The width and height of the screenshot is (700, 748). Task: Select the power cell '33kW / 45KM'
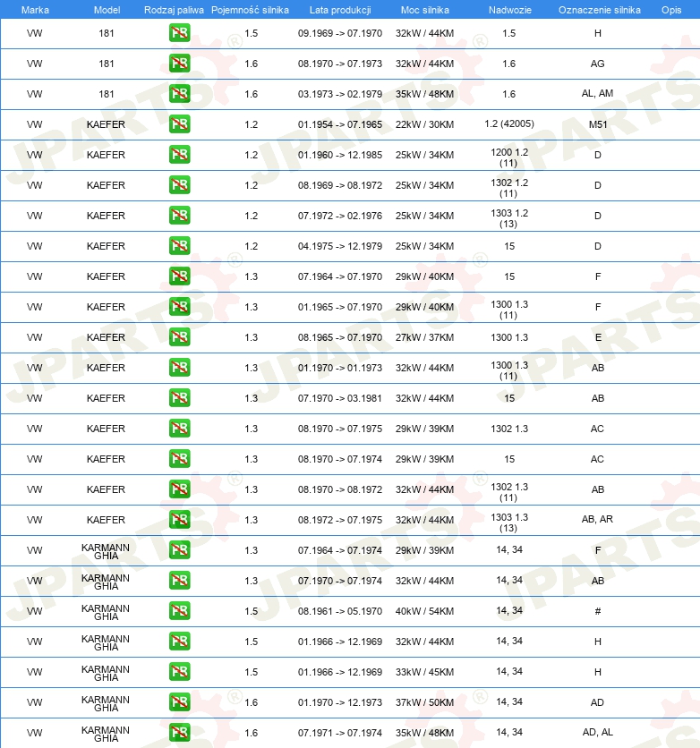pos(424,672)
